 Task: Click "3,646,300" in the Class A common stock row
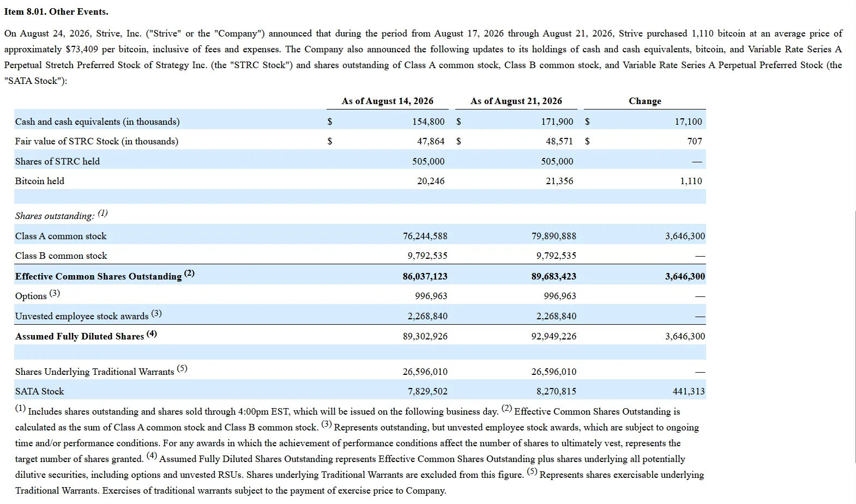point(685,236)
